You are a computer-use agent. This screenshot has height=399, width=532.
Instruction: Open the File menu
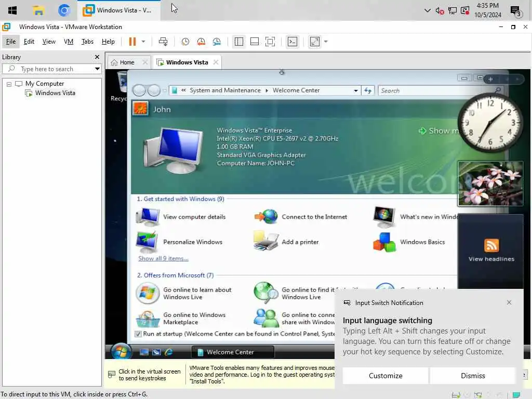11,42
